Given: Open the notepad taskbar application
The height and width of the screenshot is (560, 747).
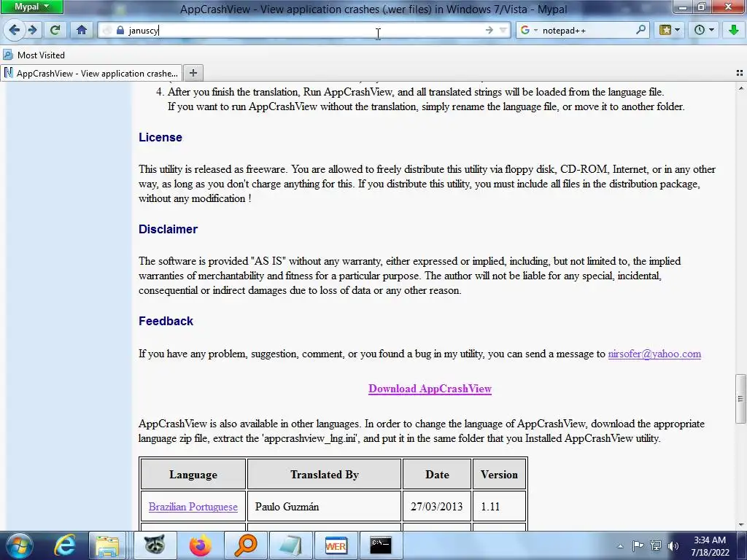Looking at the screenshot, I should click(291, 545).
